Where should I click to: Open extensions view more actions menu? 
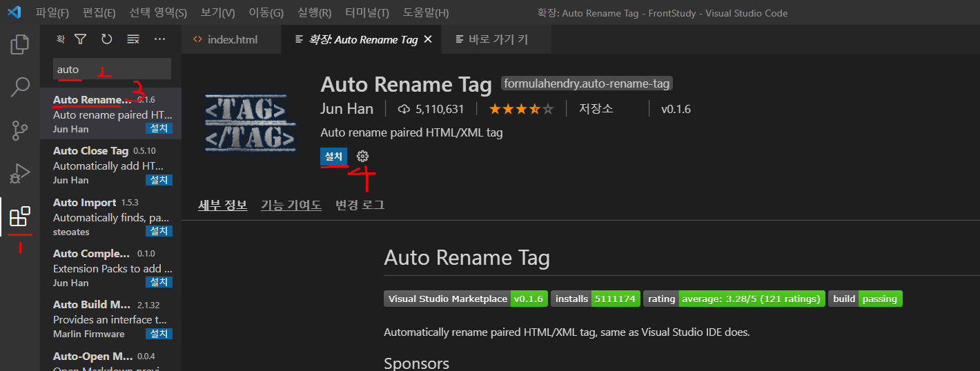tap(160, 39)
